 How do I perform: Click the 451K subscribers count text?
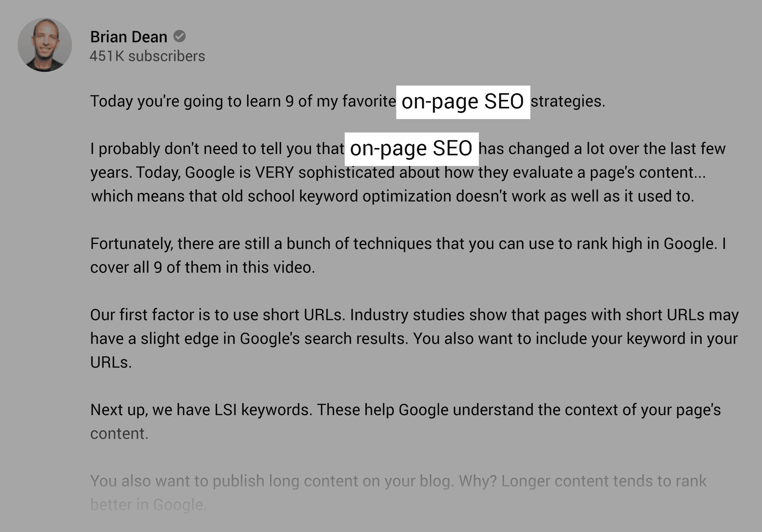click(147, 56)
